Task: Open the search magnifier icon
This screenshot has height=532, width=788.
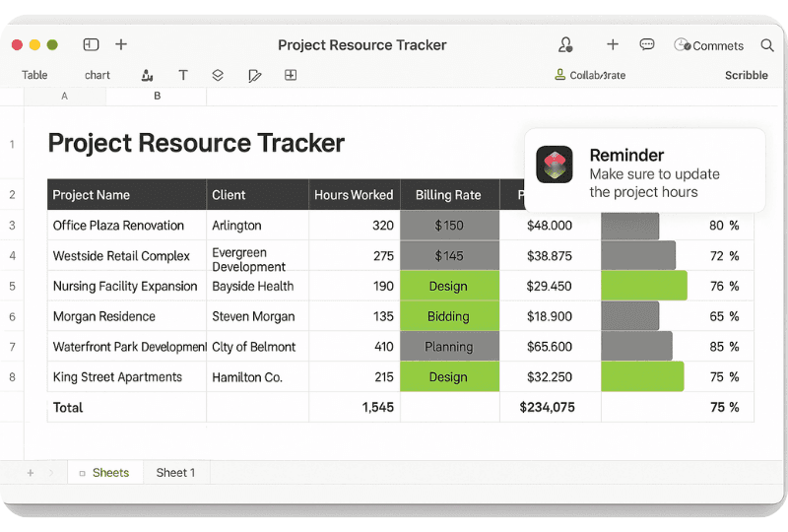Action: click(767, 45)
